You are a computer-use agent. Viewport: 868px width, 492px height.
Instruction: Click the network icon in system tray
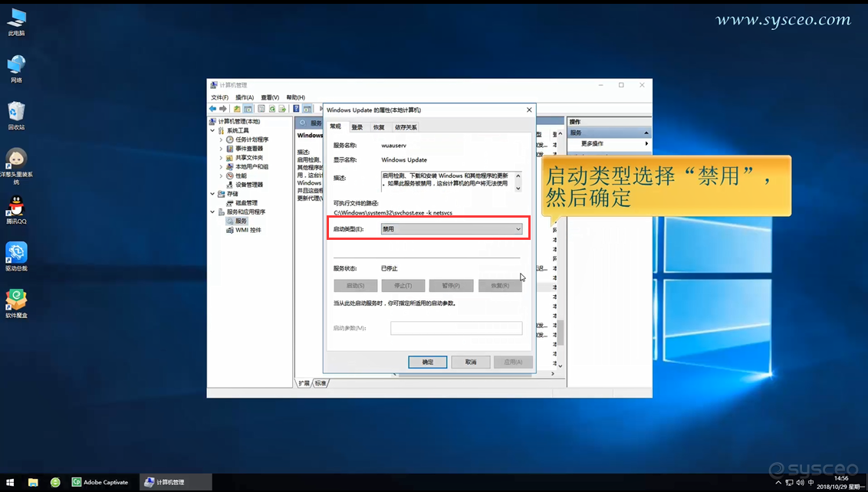click(789, 483)
